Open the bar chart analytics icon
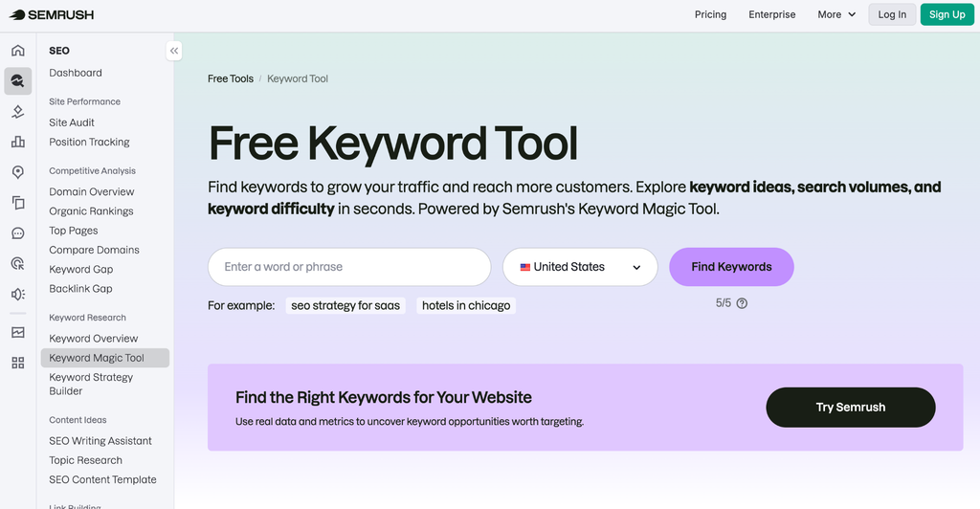980x509 pixels. coord(18,142)
